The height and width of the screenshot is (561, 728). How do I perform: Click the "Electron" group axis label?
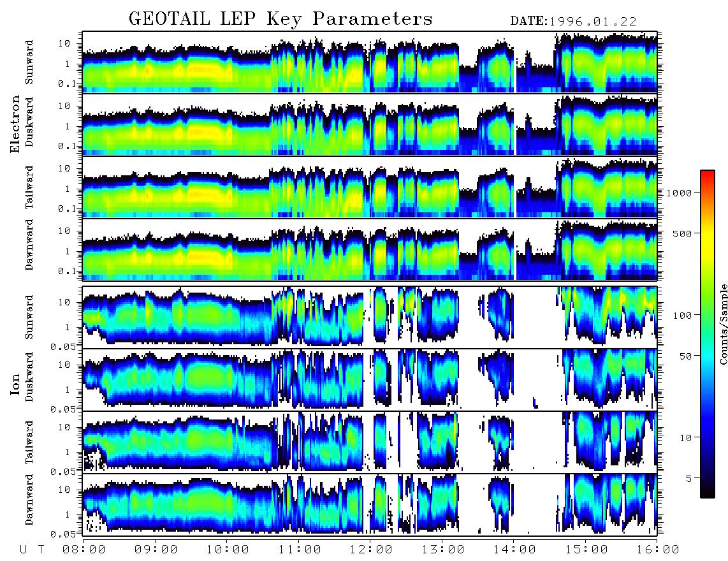pyautogui.click(x=15, y=124)
